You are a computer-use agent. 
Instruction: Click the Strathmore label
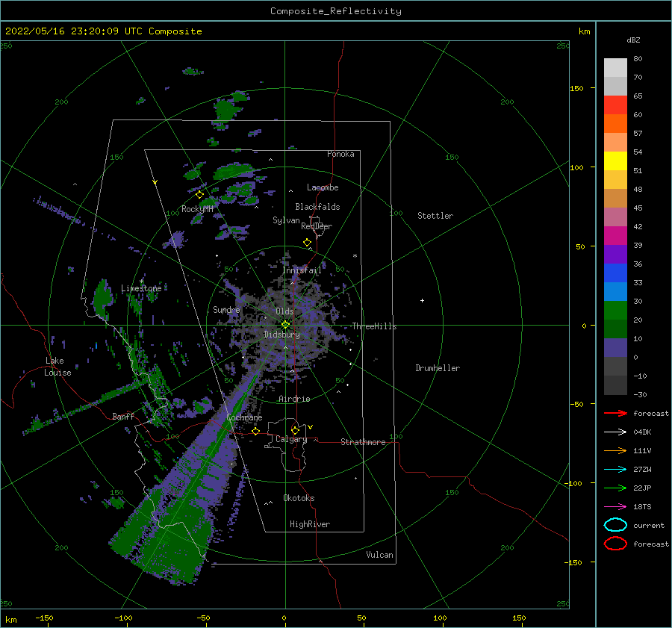click(x=363, y=442)
